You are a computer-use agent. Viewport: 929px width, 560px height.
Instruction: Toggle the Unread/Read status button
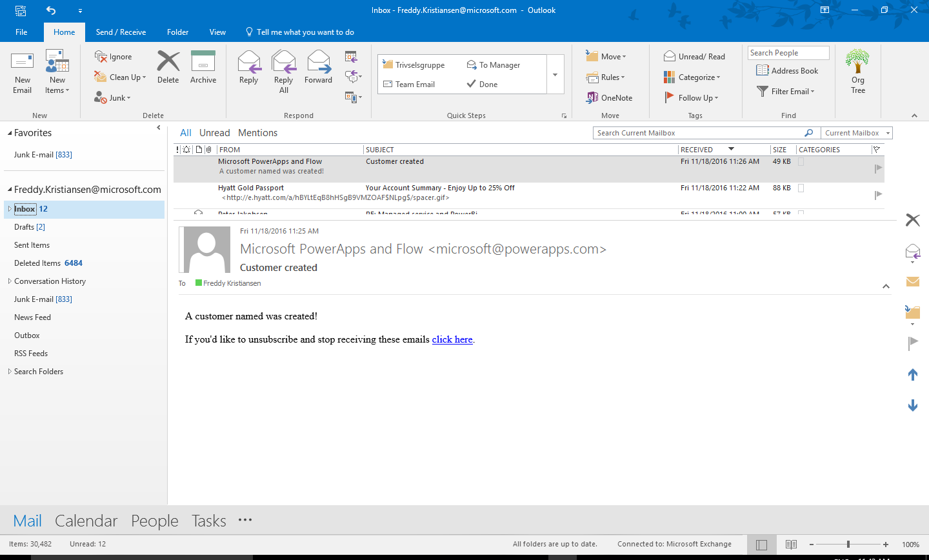click(x=694, y=57)
